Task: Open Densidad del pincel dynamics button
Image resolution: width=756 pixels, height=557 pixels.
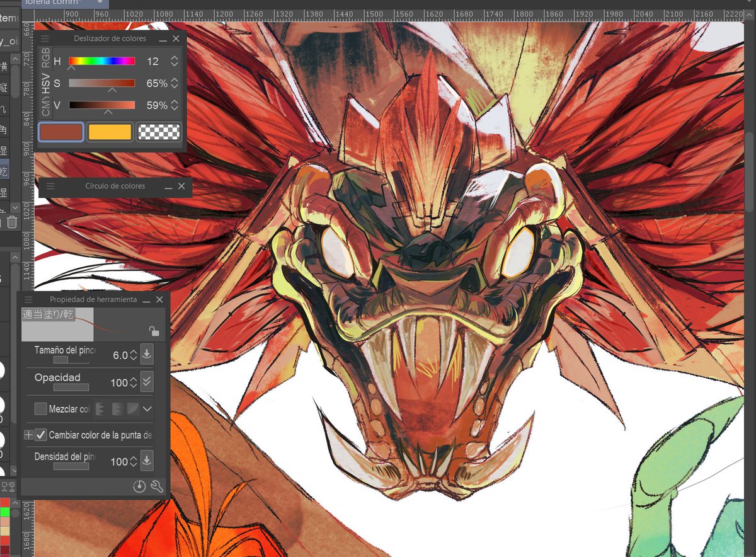Action: 146,461
